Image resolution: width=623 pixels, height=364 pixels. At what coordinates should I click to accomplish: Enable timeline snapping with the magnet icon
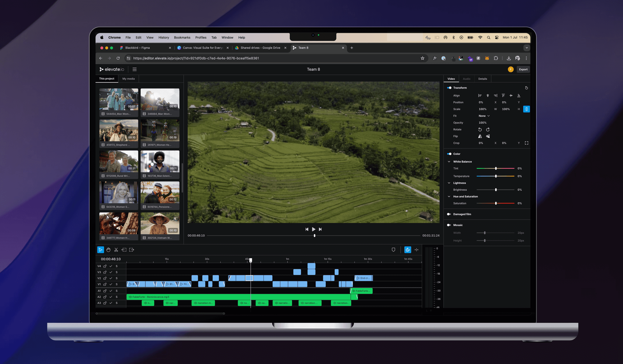coord(408,250)
